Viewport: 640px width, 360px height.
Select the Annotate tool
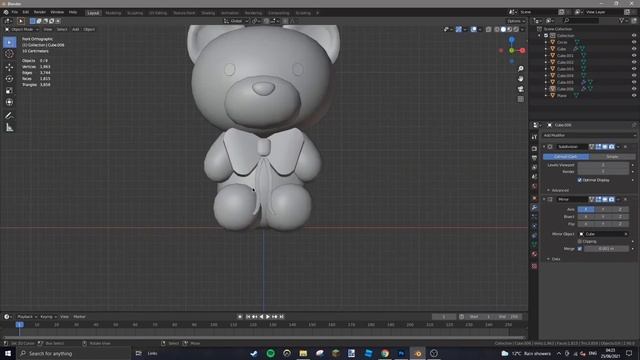9,116
